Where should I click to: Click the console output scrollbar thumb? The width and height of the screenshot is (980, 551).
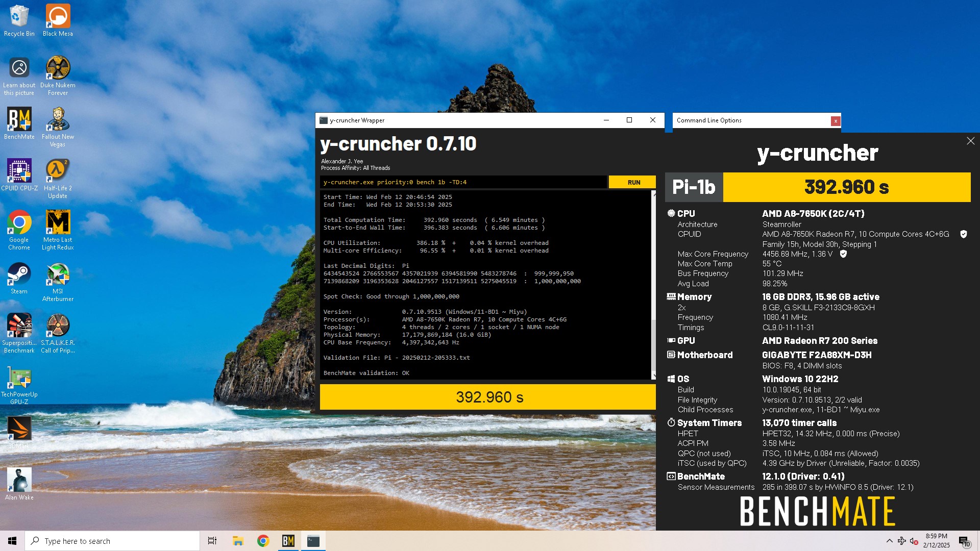tap(654, 346)
